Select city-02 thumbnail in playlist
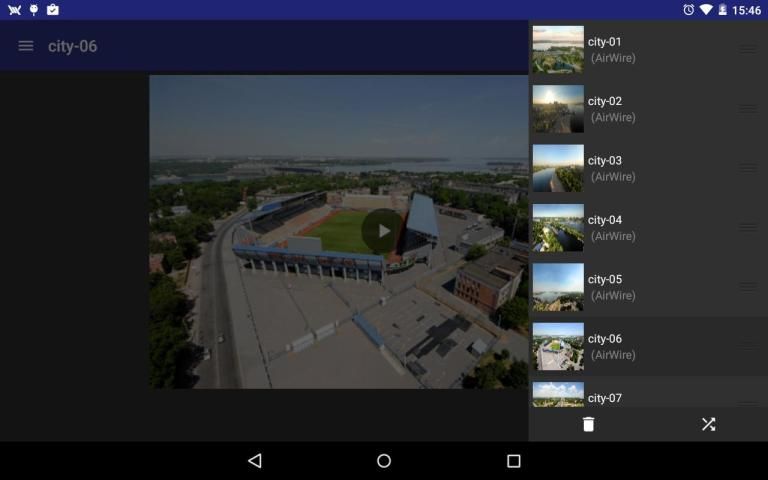Viewport: 768px width, 480px height. point(558,109)
